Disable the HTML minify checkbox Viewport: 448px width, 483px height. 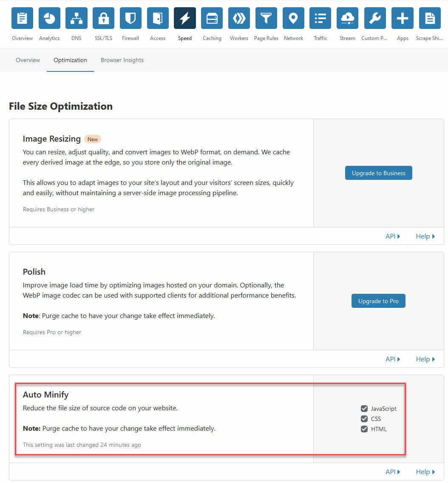pyautogui.click(x=364, y=429)
